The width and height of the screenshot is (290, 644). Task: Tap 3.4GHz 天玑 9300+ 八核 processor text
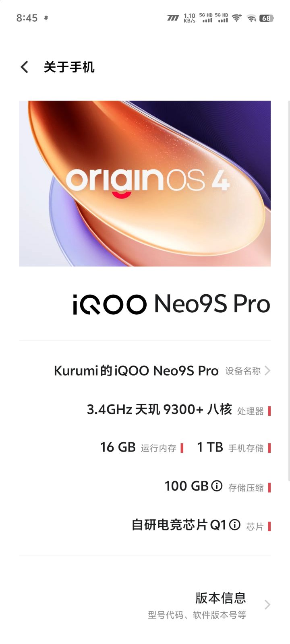pos(159,409)
